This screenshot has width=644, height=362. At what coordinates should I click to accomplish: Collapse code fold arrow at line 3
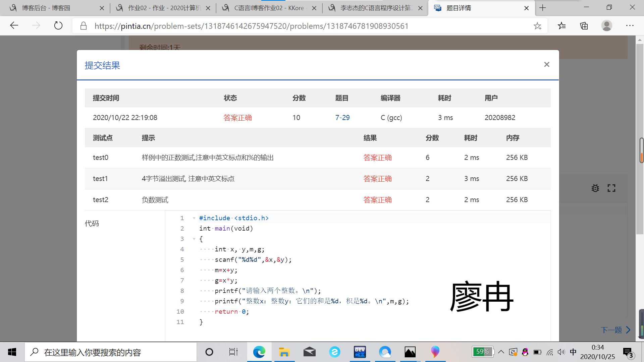pos(194,239)
